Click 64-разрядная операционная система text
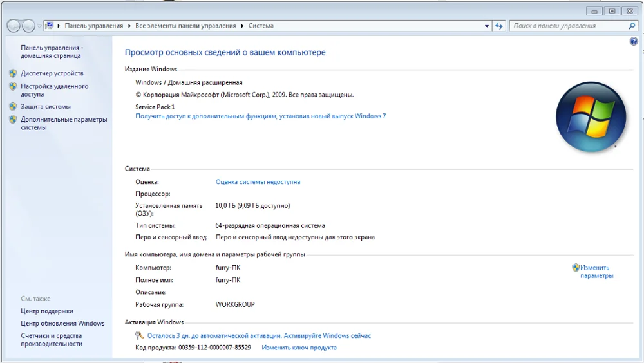This screenshot has height=363, width=644. coord(270,225)
